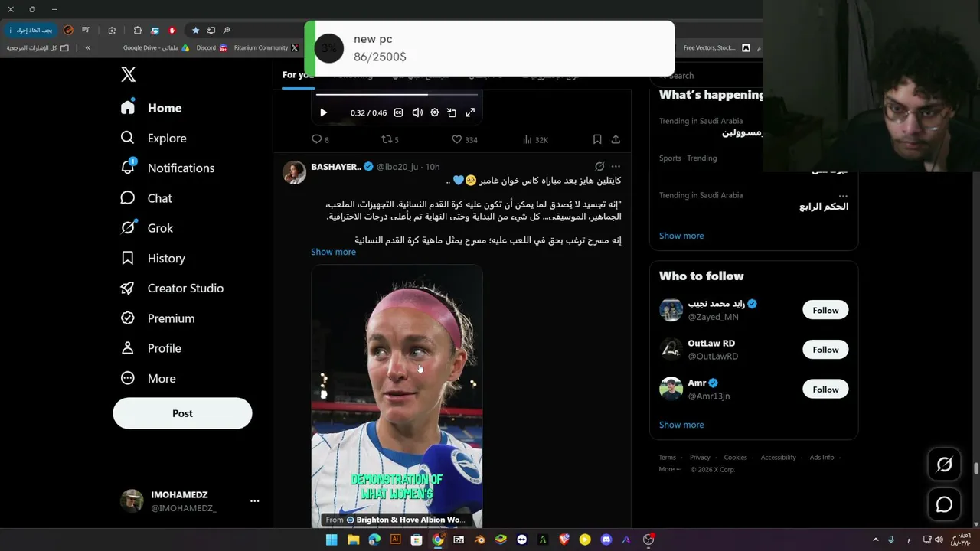The image size is (980, 551).
Task: Open Creator Studio
Action: click(x=172, y=289)
